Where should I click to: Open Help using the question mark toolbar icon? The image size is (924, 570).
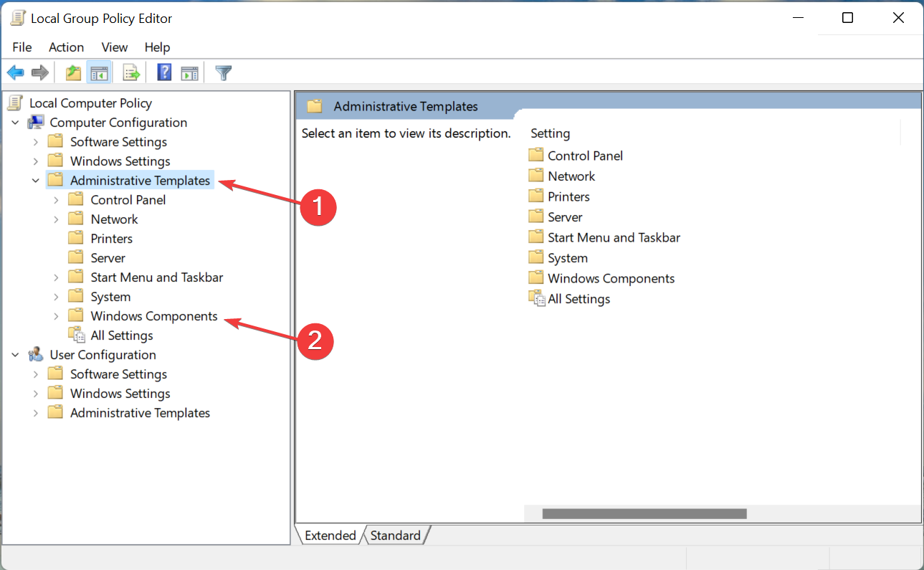tap(164, 72)
